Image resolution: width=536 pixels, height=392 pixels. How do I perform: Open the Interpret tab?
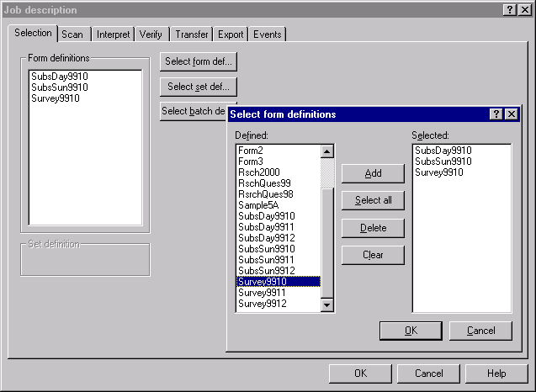tap(113, 34)
